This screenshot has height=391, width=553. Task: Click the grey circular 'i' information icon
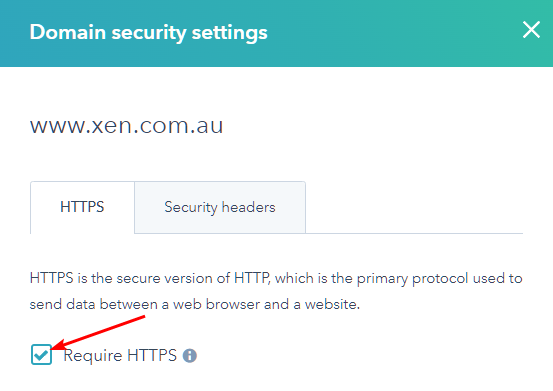190,355
